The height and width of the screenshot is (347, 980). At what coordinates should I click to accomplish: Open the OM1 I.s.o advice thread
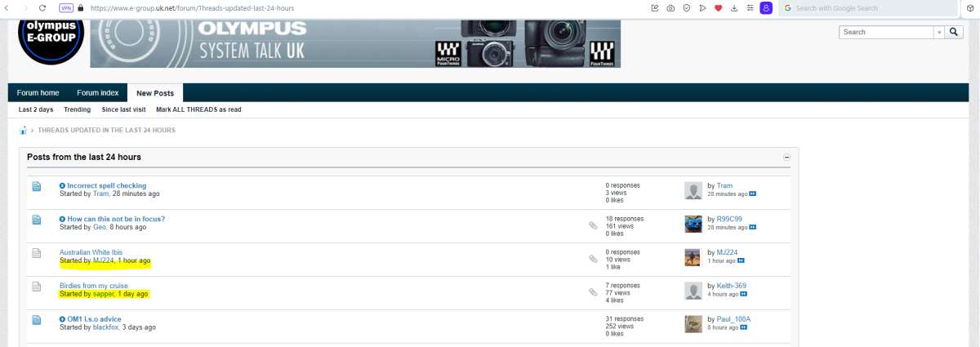[94, 319]
